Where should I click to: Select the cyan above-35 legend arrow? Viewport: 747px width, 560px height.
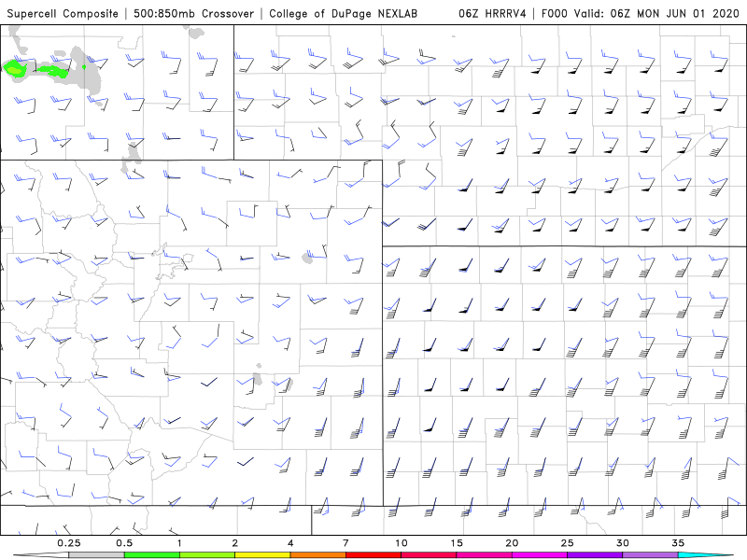[706, 555]
